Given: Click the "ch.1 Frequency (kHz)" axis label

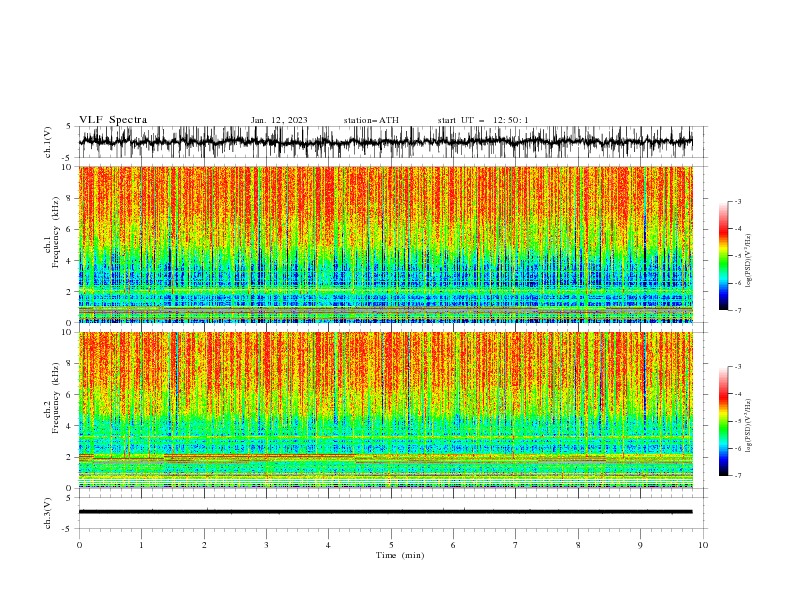Looking at the screenshot, I should pyautogui.click(x=51, y=231).
